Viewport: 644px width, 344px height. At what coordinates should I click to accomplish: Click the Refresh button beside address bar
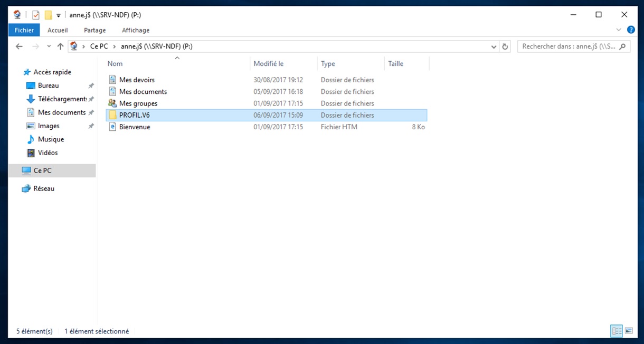click(x=505, y=46)
